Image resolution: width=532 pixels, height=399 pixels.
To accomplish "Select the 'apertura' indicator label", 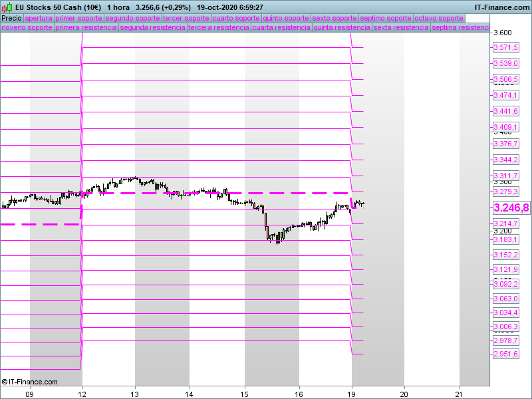I will coord(38,18).
